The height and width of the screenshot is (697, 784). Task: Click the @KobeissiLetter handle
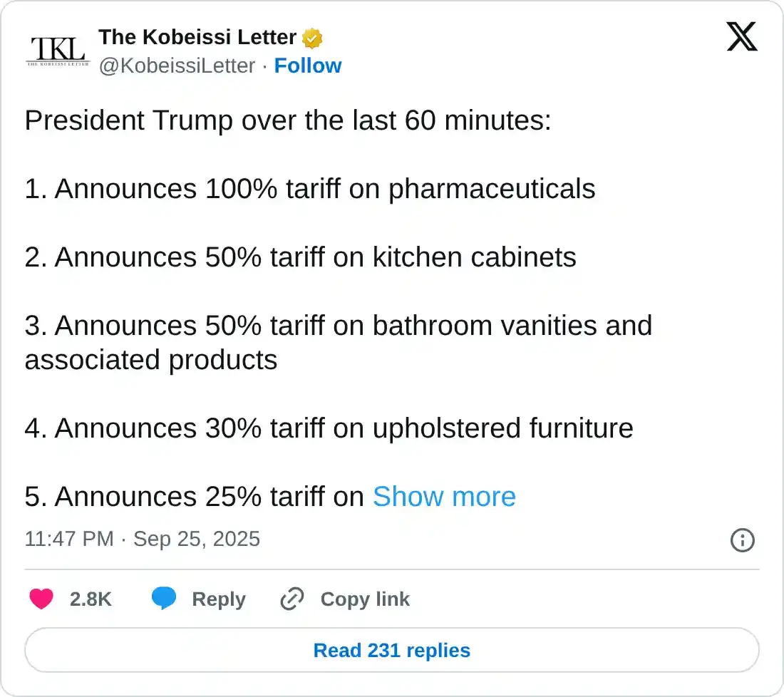point(177,66)
